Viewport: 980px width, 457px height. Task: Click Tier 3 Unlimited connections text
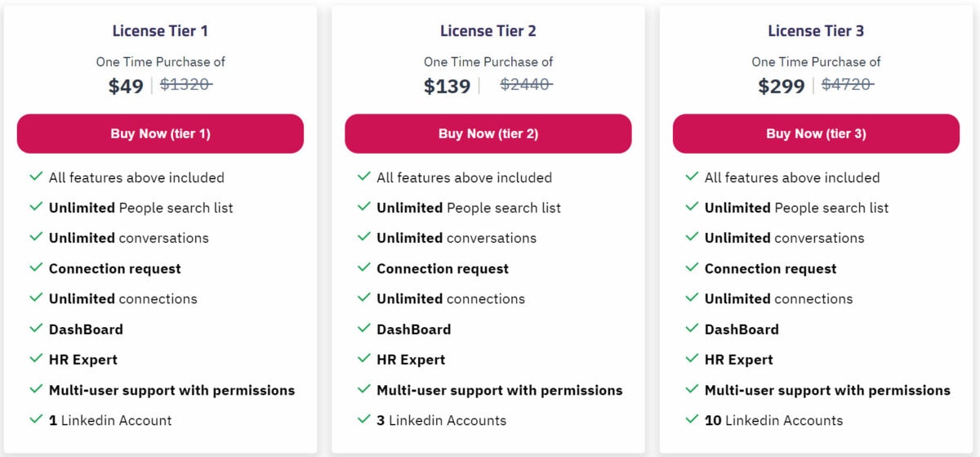click(x=778, y=298)
